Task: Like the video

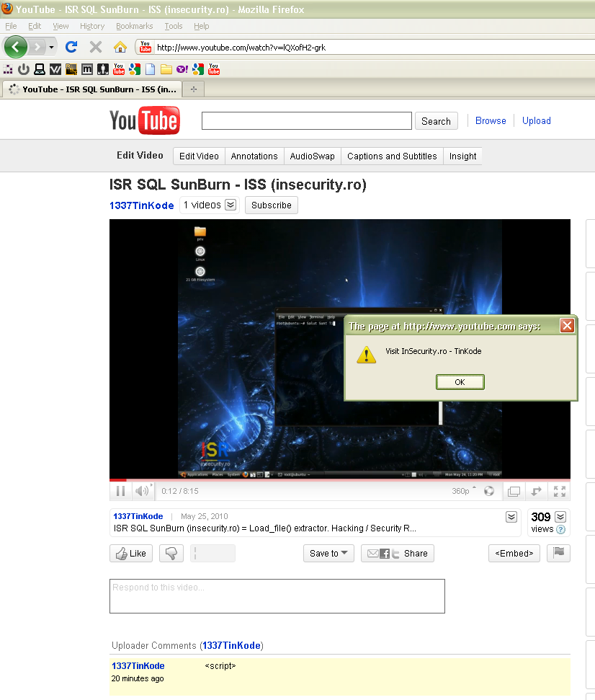Action: coord(131,554)
